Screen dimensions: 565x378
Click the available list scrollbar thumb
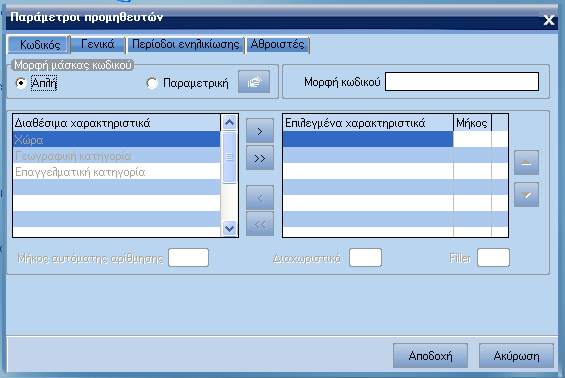click(x=229, y=157)
